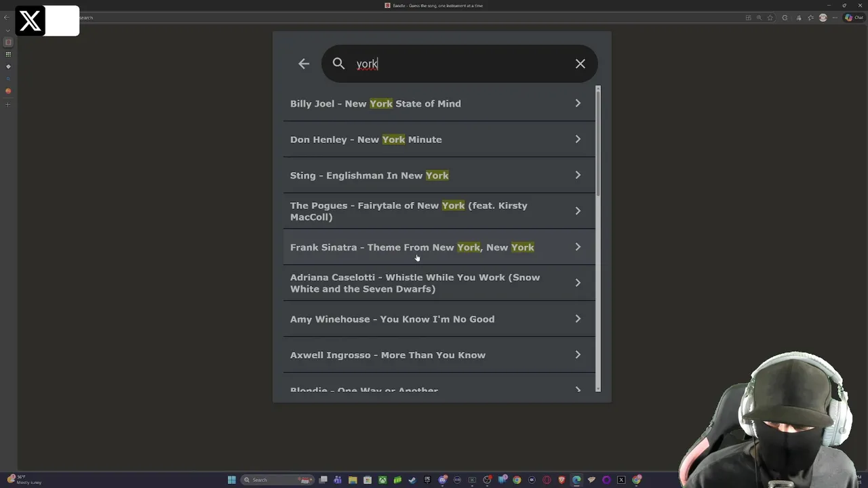Choose The Pogues - Fairytale of New York
Image resolution: width=868 pixels, height=488 pixels.
(x=439, y=211)
